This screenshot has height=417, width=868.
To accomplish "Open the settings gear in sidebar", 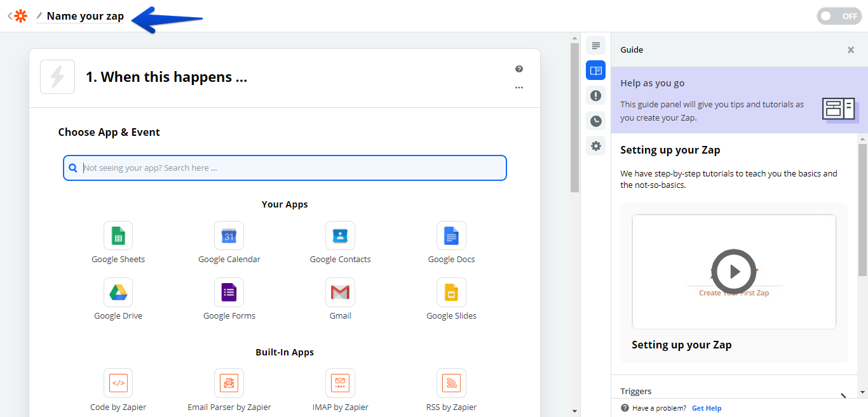I will 595,146.
